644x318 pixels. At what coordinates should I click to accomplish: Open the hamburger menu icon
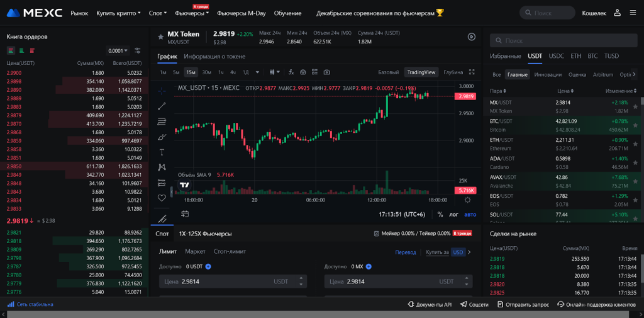click(633, 13)
